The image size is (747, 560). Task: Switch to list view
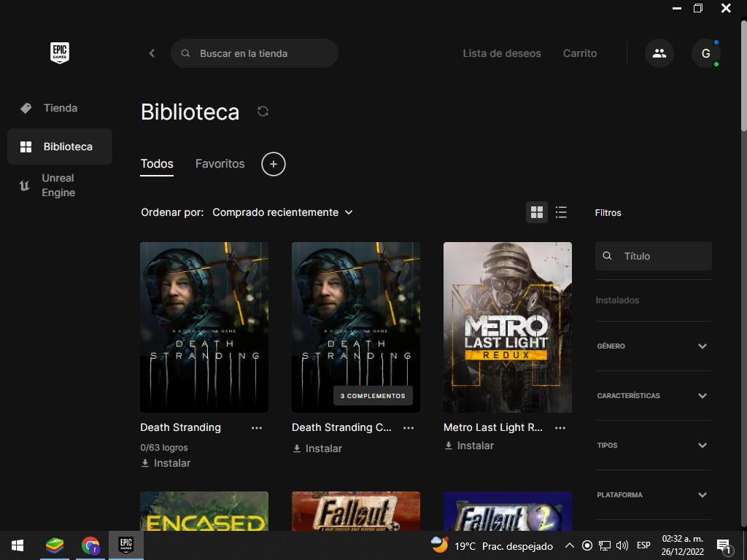click(x=561, y=212)
